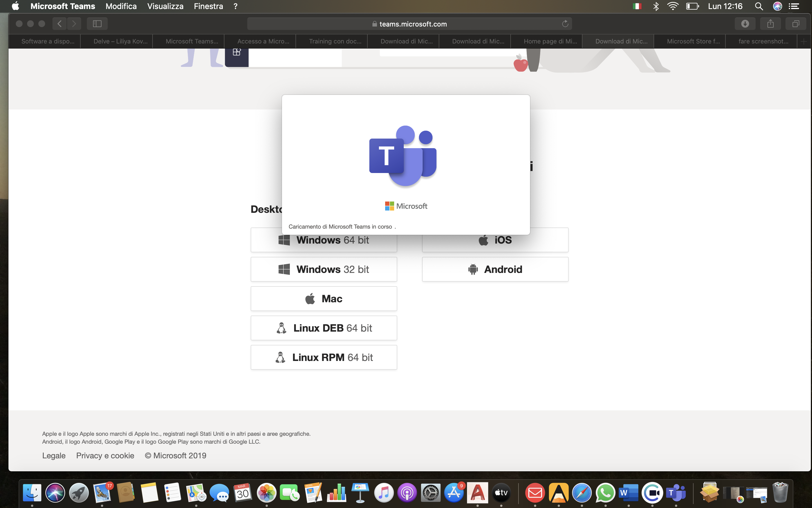Switch to 'Accesso a Micro...' tab
812x508 pixels.
click(260, 41)
